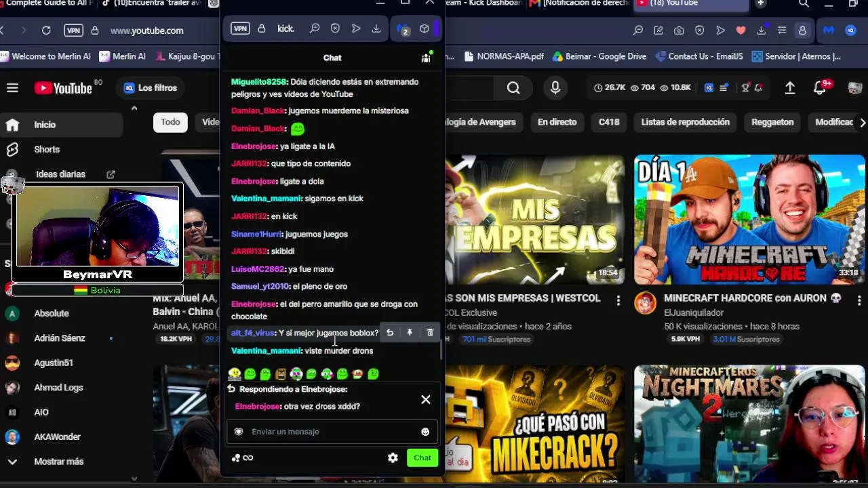
Task: Open the Merlin extension icon
Action: [829, 30]
